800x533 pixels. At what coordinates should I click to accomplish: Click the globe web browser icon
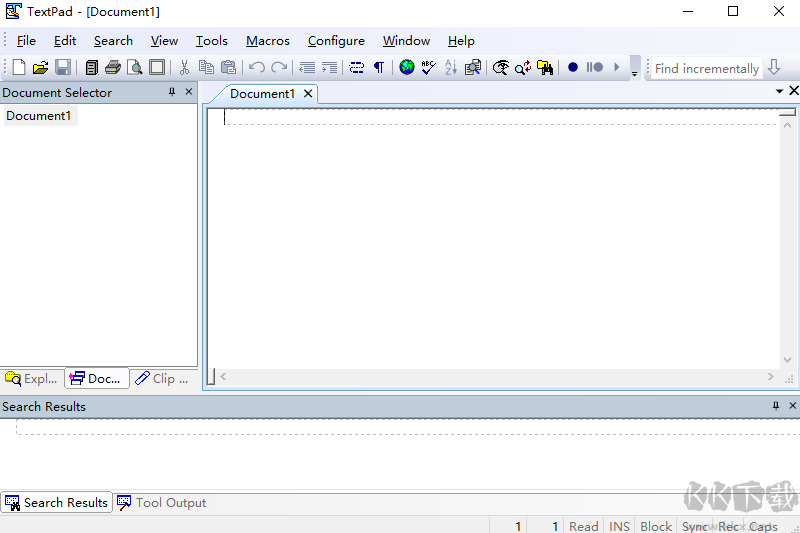click(407, 67)
